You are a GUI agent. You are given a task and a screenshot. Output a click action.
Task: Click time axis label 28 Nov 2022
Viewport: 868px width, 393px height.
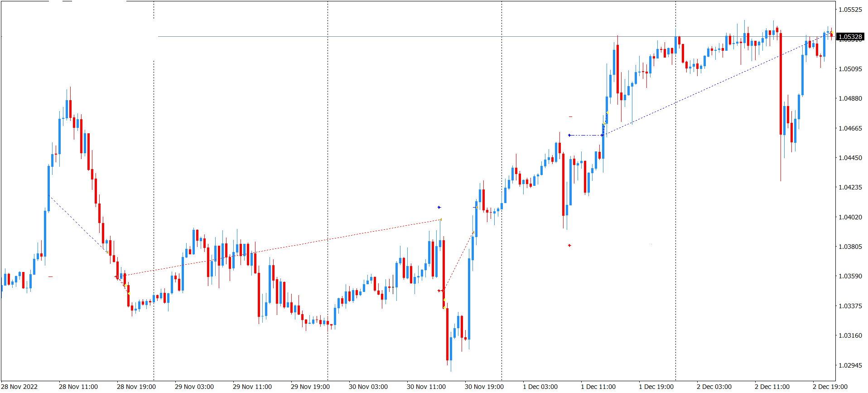(x=19, y=387)
